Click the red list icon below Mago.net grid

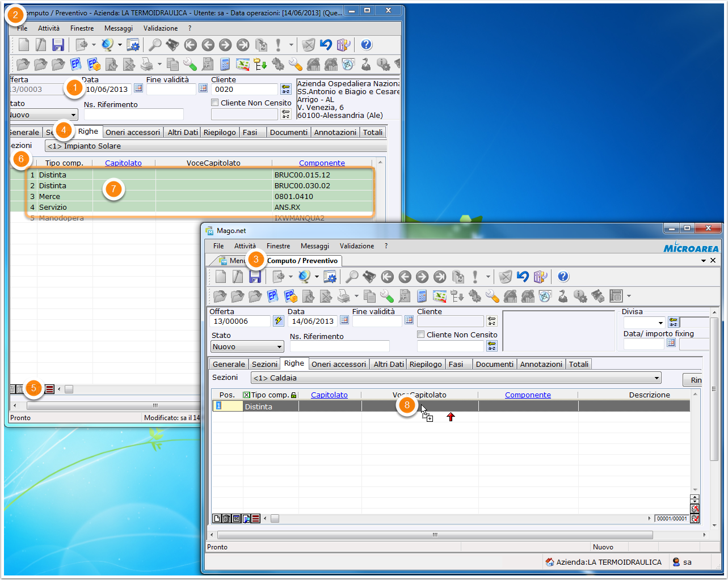point(255,518)
